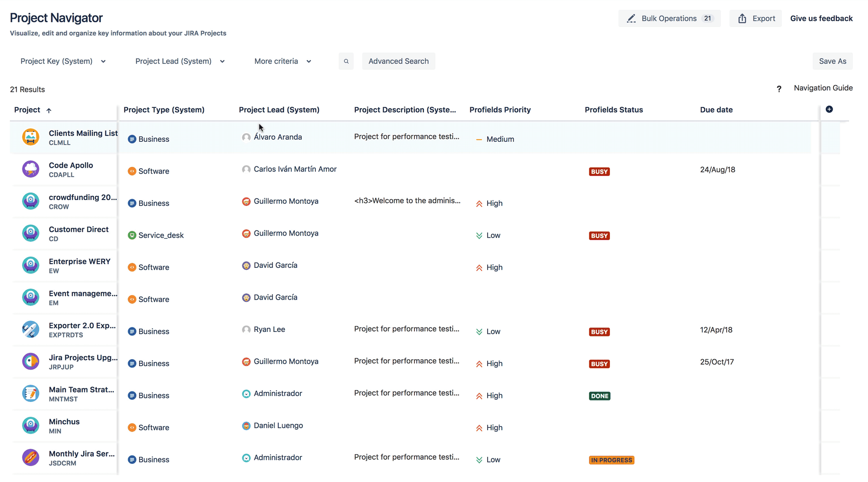The image size is (868, 482).
Task: Click the Jira Projects Upgrade avatar
Action: click(30, 361)
